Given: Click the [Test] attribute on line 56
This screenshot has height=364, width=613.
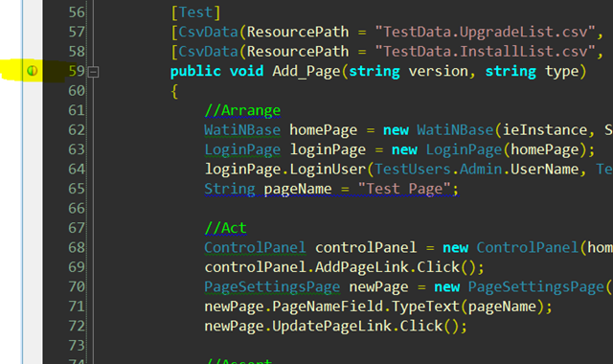Looking at the screenshot, I should click(195, 12).
